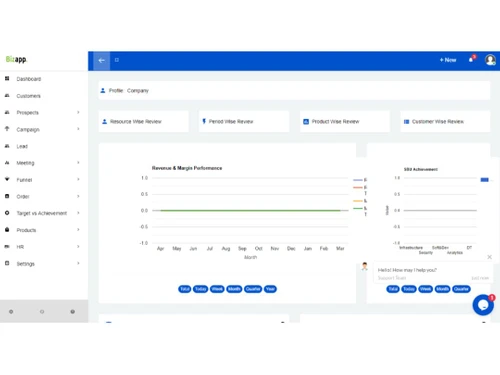Select Total filter under SBU Achievement chart
The height and width of the screenshot is (375, 500).
tap(393, 289)
